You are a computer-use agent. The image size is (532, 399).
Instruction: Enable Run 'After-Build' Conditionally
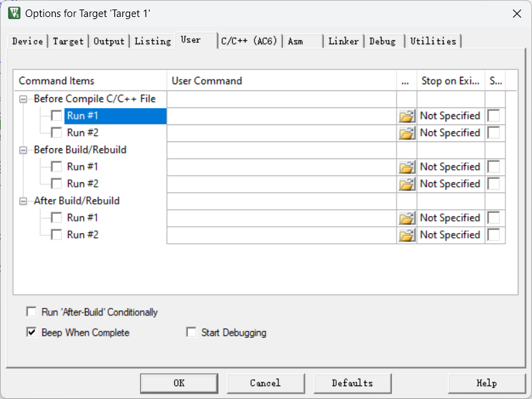pyautogui.click(x=31, y=312)
